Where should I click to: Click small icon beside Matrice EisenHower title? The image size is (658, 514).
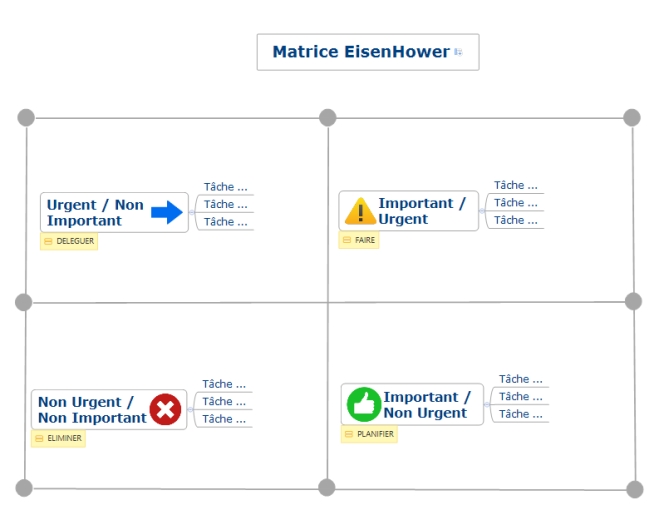pos(458,52)
